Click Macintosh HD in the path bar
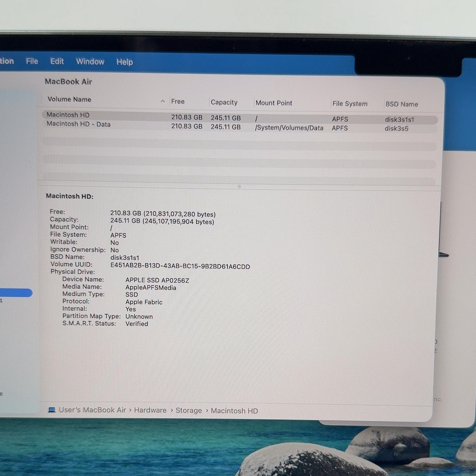Image resolution: width=476 pixels, height=476 pixels. (234, 411)
